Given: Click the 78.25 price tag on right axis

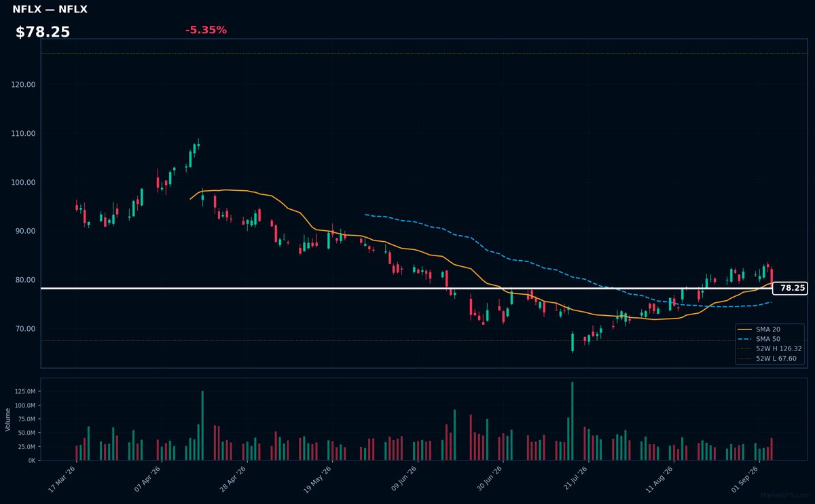Looking at the screenshot, I should coord(790,288).
